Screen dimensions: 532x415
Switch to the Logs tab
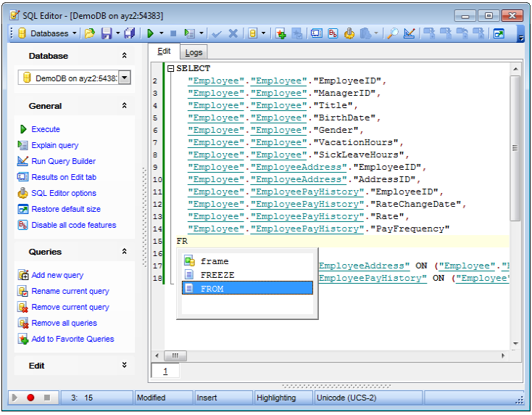tap(194, 52)
